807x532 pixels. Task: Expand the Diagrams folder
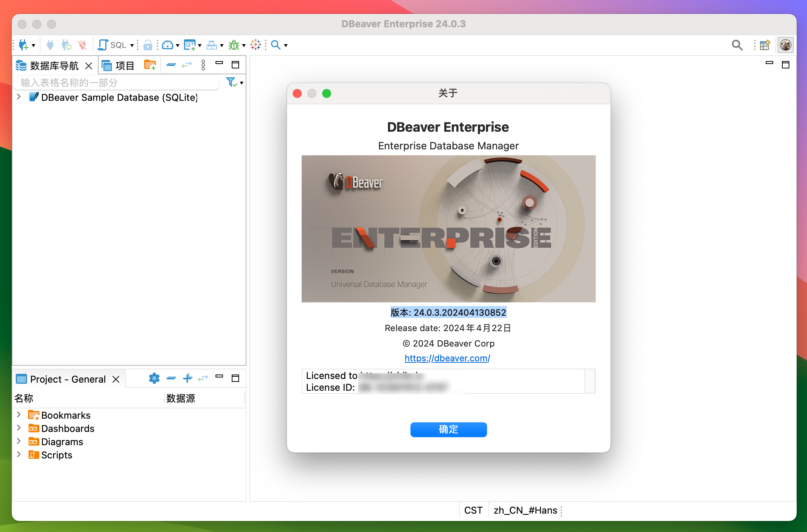tap(19, 441)
